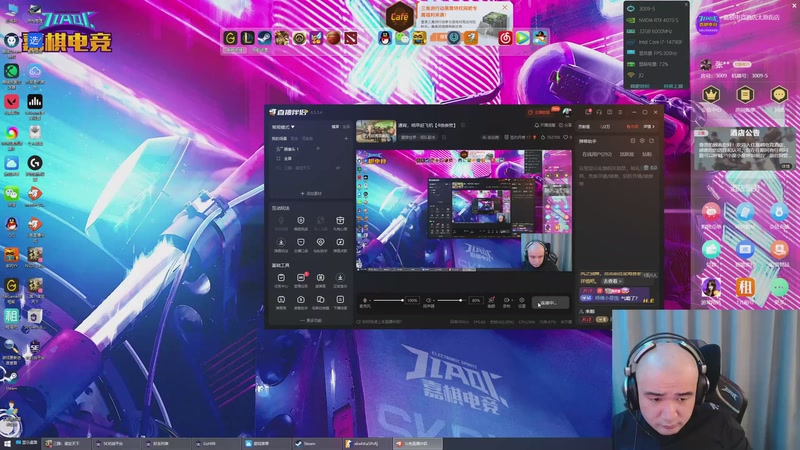Toggle visibility of the greyed-out hidden source
This screenshot has width=800, height=450.
pyautogui.click(x=338, y=168)
